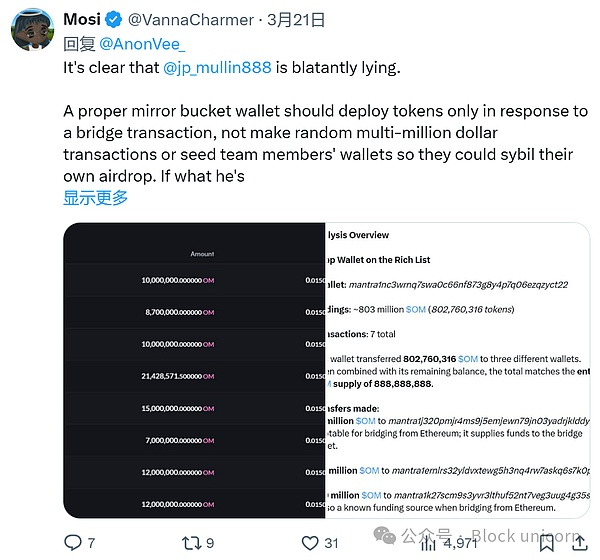The height and width of the screenshot is (560, 600).
Task: Like the tweet with the heart icon
Action: pos(311,543)
